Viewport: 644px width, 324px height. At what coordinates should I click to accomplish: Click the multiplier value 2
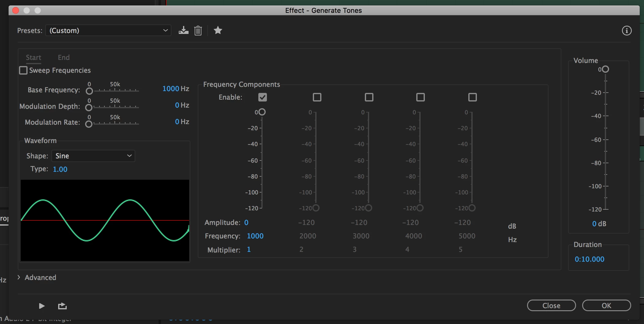click(301, 249)
